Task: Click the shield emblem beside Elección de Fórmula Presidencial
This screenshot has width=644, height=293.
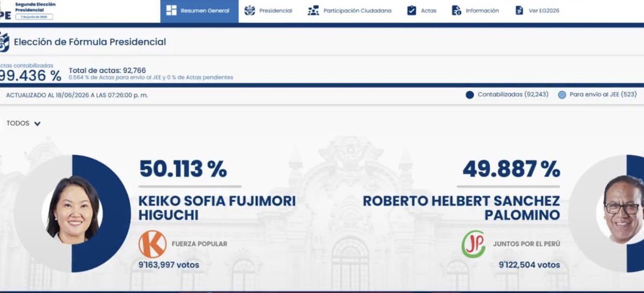Action: tap(4, 41)
